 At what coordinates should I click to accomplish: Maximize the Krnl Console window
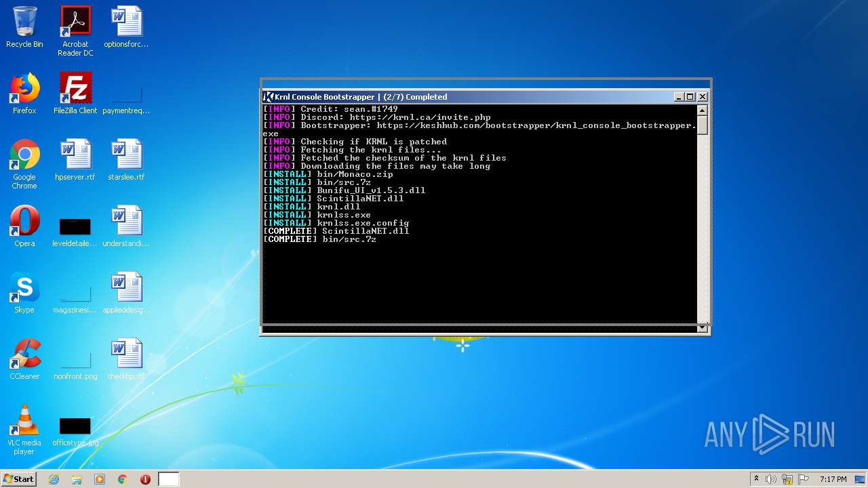[x=690, y=97]
